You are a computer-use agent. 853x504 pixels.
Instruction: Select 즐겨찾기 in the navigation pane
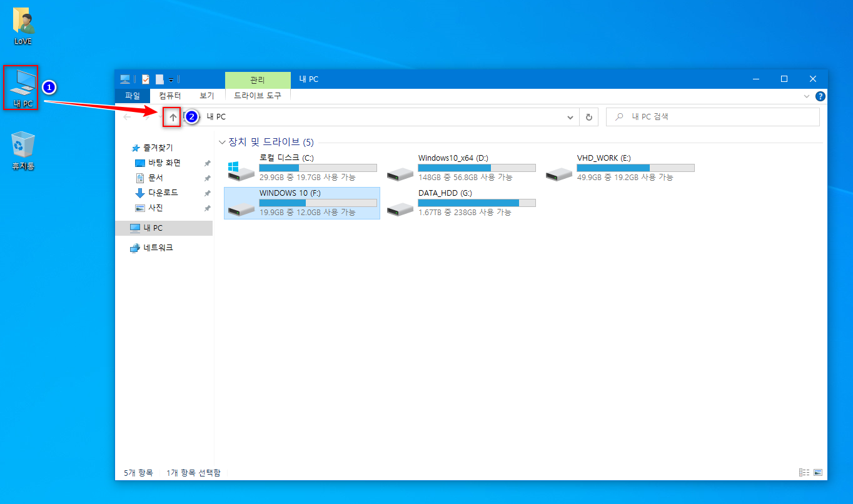pyautogui.click(x=151, y=148)
